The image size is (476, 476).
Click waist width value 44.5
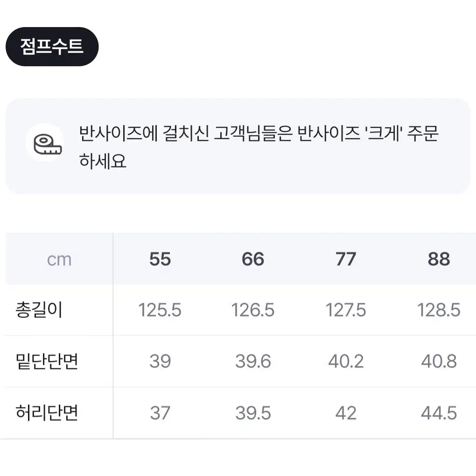point(439,413)
